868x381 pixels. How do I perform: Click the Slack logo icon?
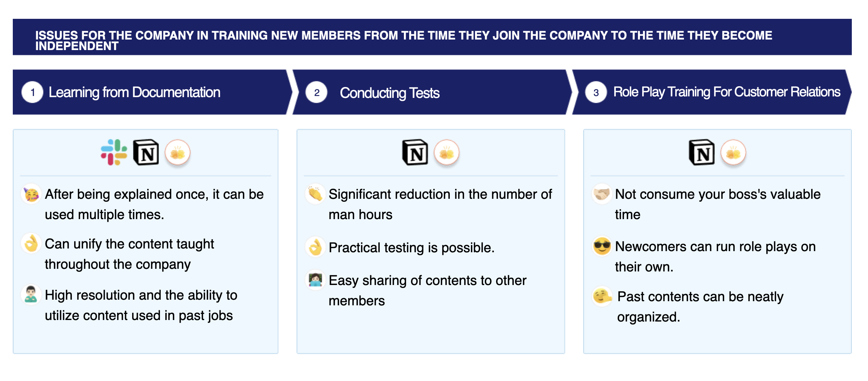coord(114,152)
